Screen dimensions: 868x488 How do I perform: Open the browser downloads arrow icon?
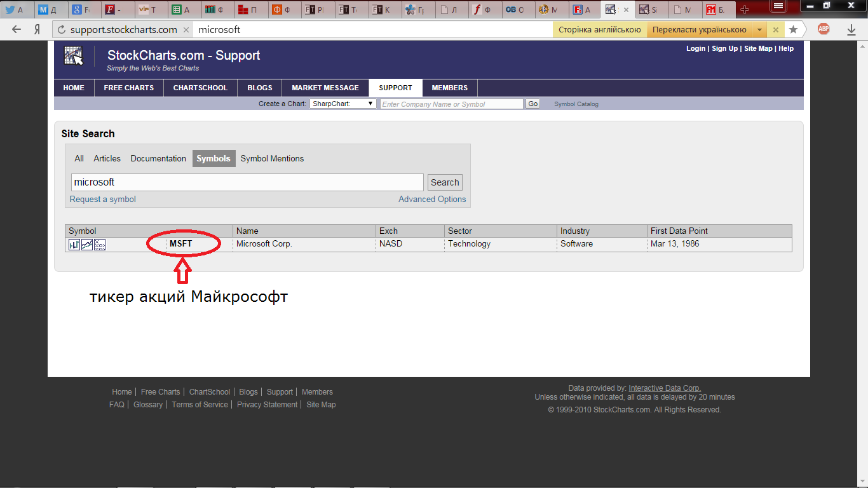click(x=851, y=29)
